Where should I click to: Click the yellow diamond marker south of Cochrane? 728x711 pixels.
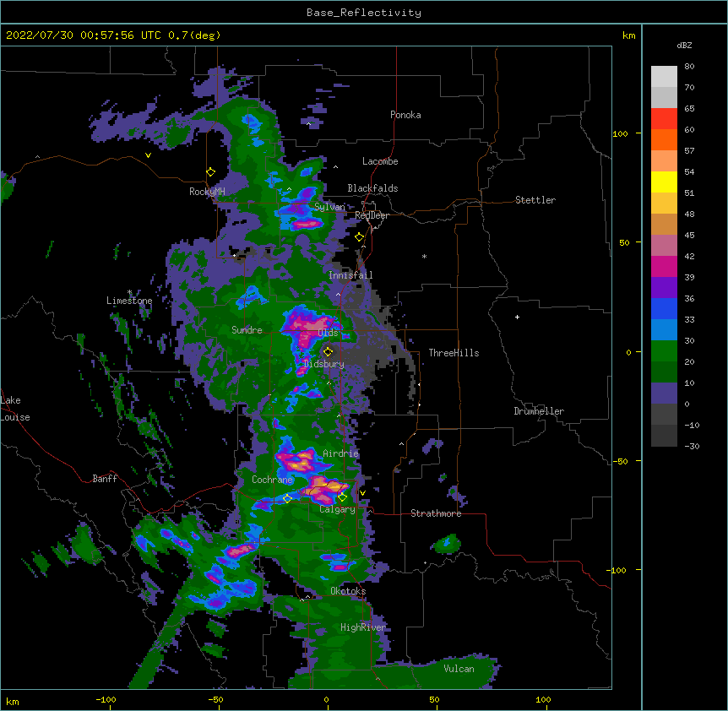(x=287, y=498)
